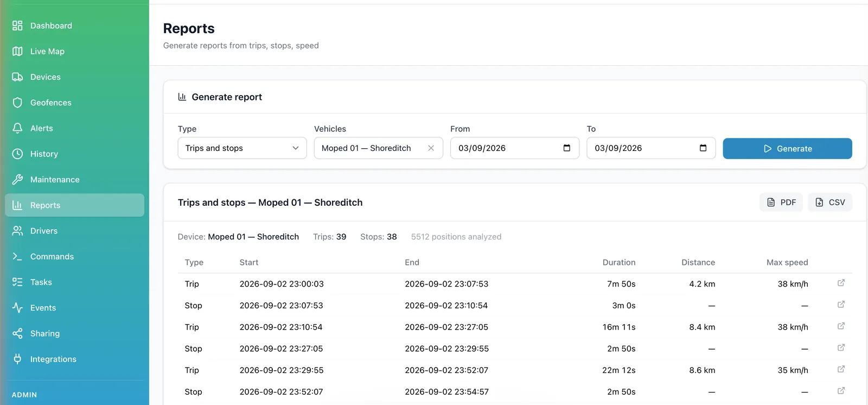This screenshot has width=868, height=405.
Task: Open details for the 23:07:53 stop row
Action: (x=841, y=305)
